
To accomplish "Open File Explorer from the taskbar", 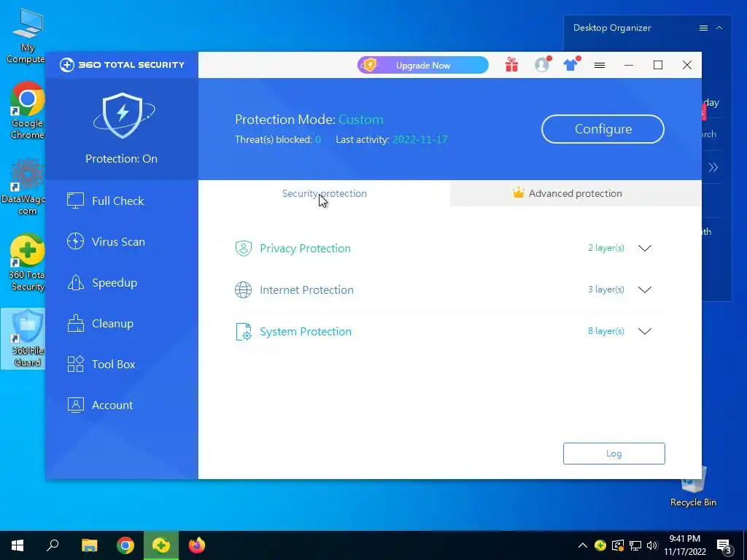I will [89, 545].
